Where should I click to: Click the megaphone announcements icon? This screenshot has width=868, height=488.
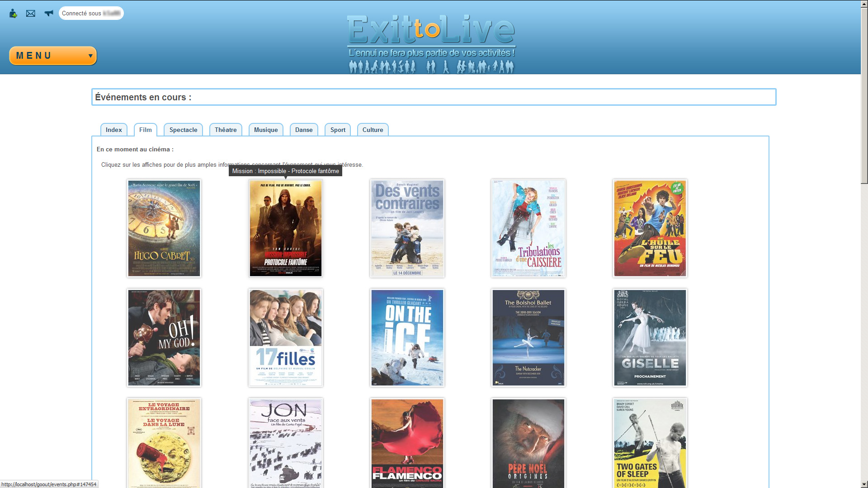coord(49,13)
